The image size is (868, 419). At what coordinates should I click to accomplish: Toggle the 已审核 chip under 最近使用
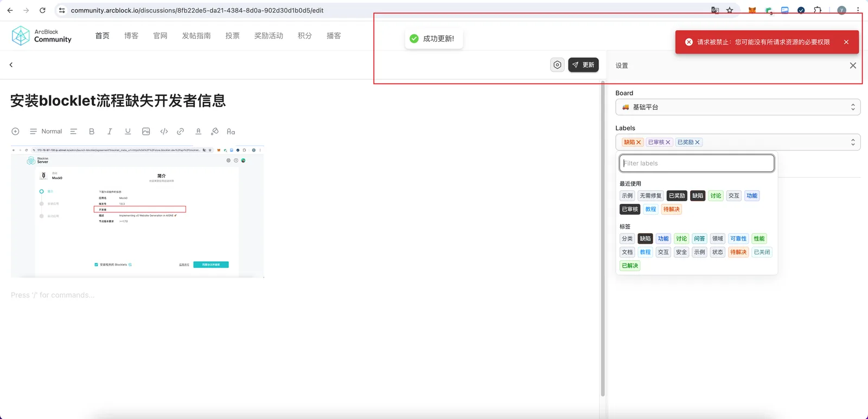[630, 209]
